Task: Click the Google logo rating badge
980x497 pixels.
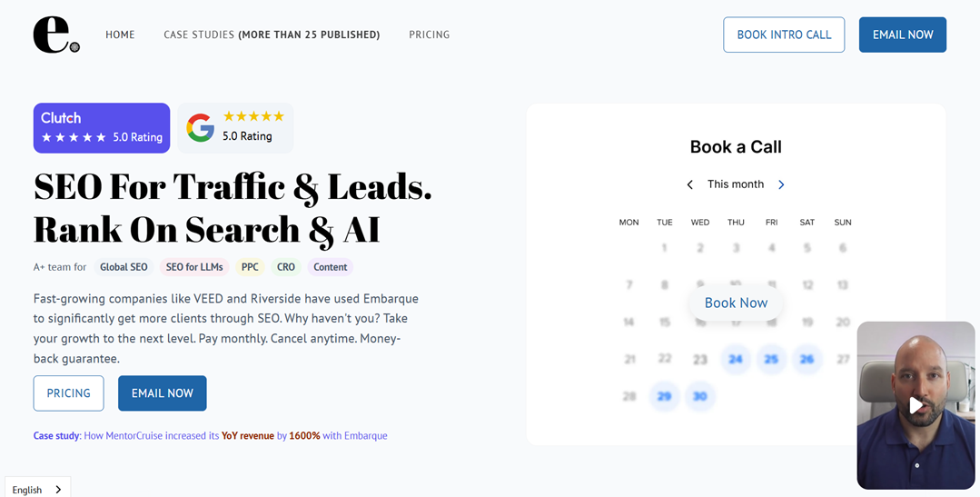Action: pyautogui.click(x=235, y=128)
